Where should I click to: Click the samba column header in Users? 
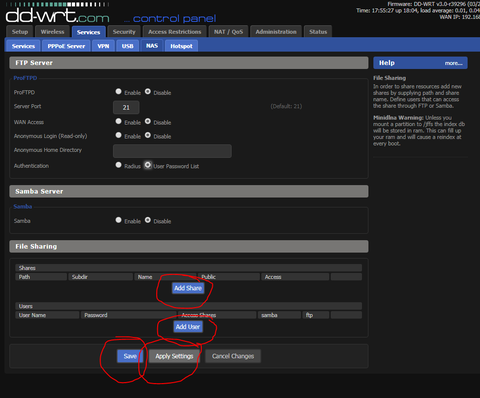click(x=279, y=315)
